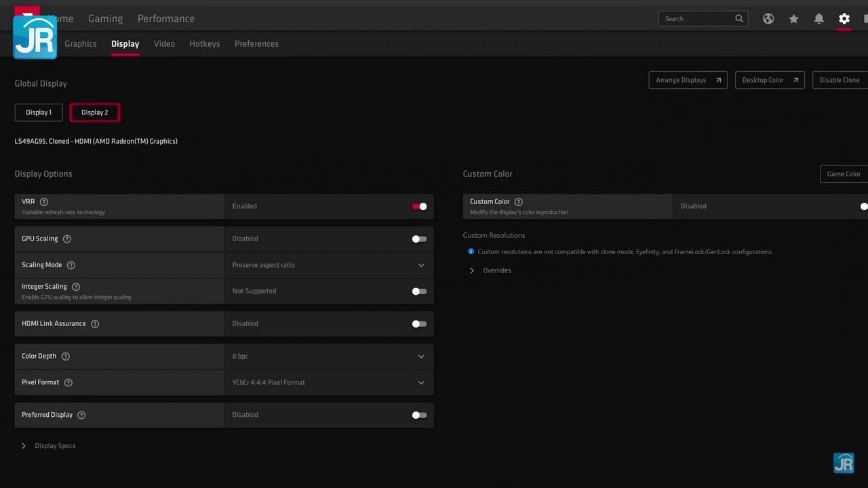This screenshot has height=488, width=868.
Task: Disable the VRR toggle
Action: click(419, 206)
